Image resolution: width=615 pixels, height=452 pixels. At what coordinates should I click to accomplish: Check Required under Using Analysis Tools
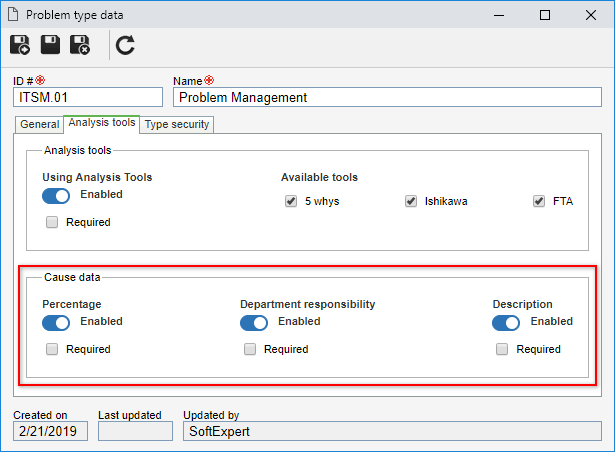click(x=52, y=222)
